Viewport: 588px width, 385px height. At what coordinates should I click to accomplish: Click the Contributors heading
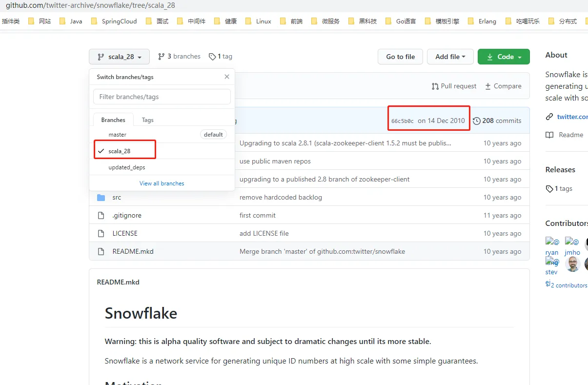pyautogui.click(x=567, y=223)
